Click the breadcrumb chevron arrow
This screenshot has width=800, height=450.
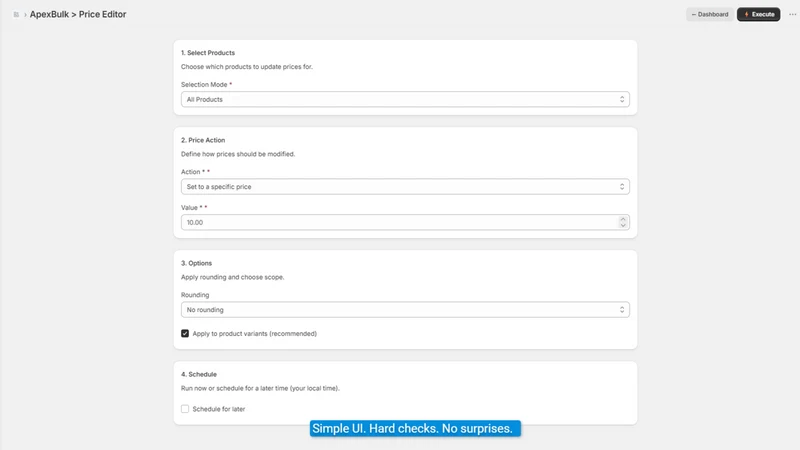pyautogui.click(x=25, y=15)
